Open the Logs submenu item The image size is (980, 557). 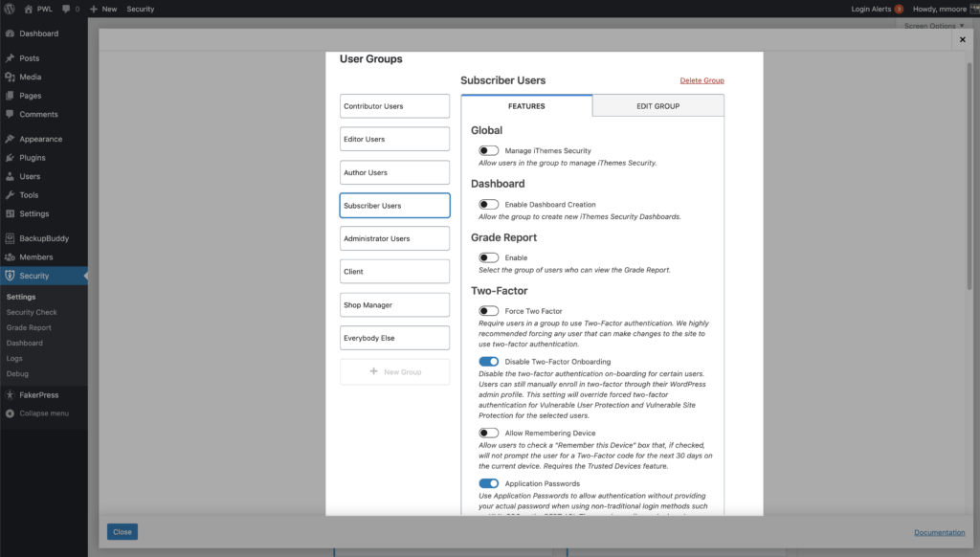click(x=14, y=358)
